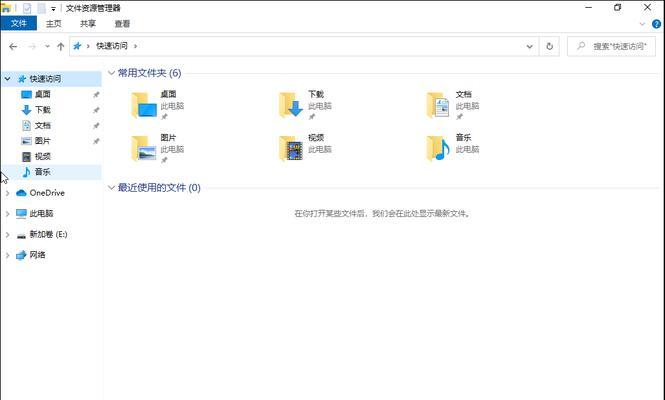The image size is (665, 400).
Task: Open the Help question mark icon
Action: click(x=656, y=24)
